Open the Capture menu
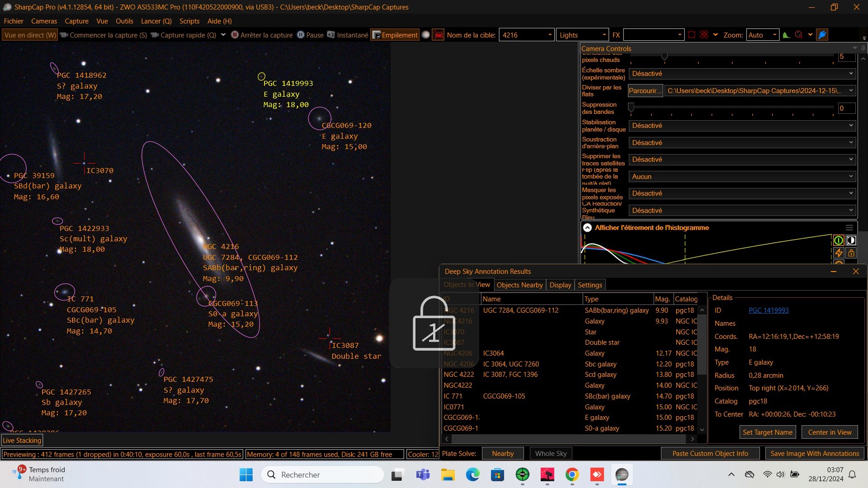Viewport: 868px width, 488px height. click(76, 21)
